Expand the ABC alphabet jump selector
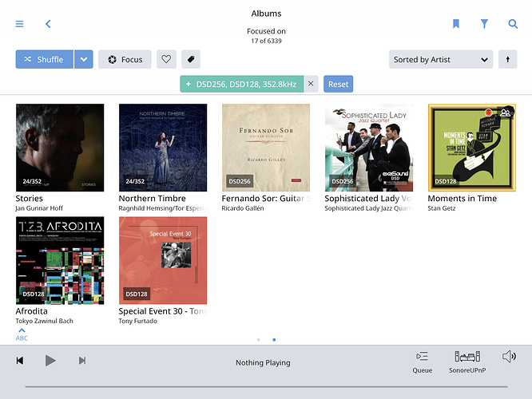Viewport: 532px width, 399px height. pos(22,334)
